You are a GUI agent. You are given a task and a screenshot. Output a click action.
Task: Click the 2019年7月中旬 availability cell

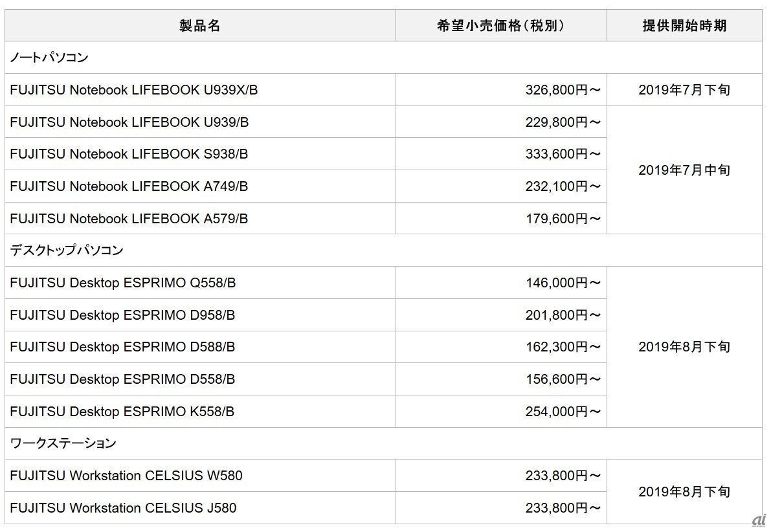point(684,170)
